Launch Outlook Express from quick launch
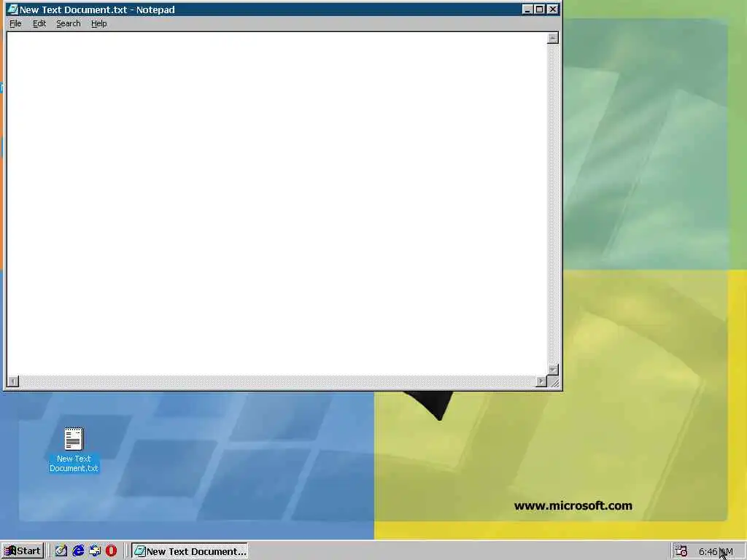747x560 pixels. point(95,551)
